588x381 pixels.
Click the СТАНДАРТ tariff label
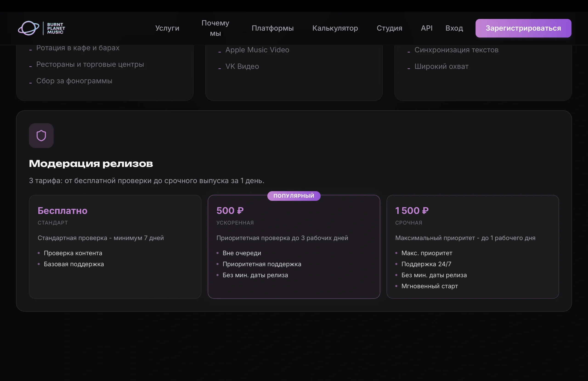pyautogui.click(x=53, y=223)
